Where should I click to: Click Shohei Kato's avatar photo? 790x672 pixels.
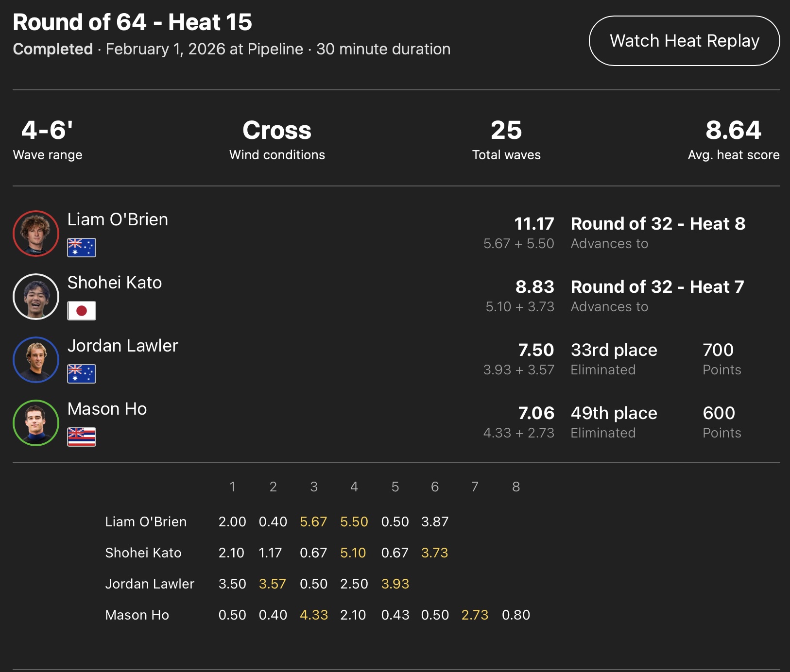coord(36,297)
